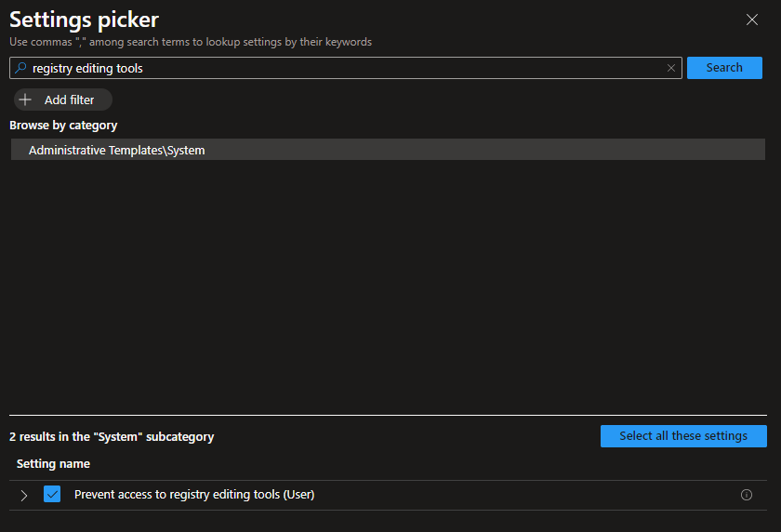The height and width of the screenshot is (532, 781).
Task: Show info for Prevent access to registry setting
Action: click(x=746, y=495)
